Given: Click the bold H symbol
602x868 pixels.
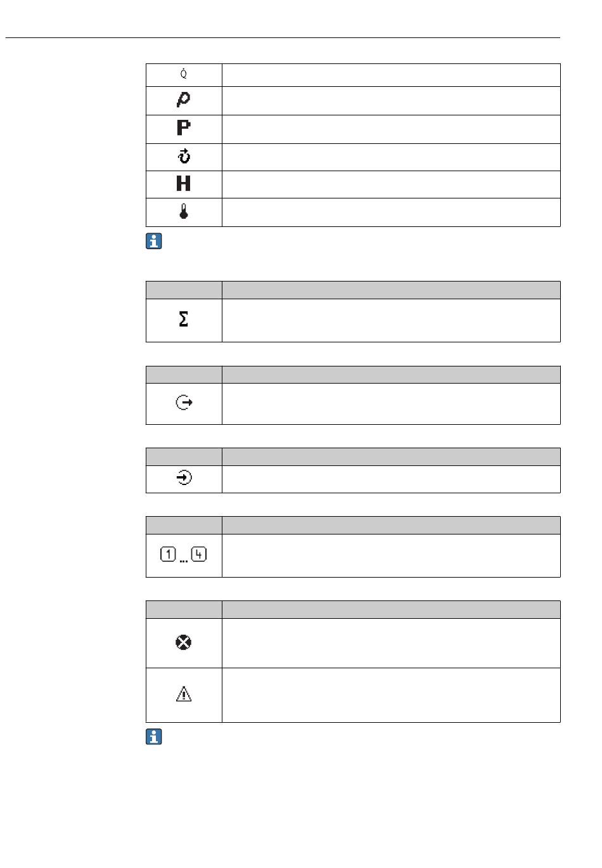Looking at the screenshot, I should tap(184, 184).
